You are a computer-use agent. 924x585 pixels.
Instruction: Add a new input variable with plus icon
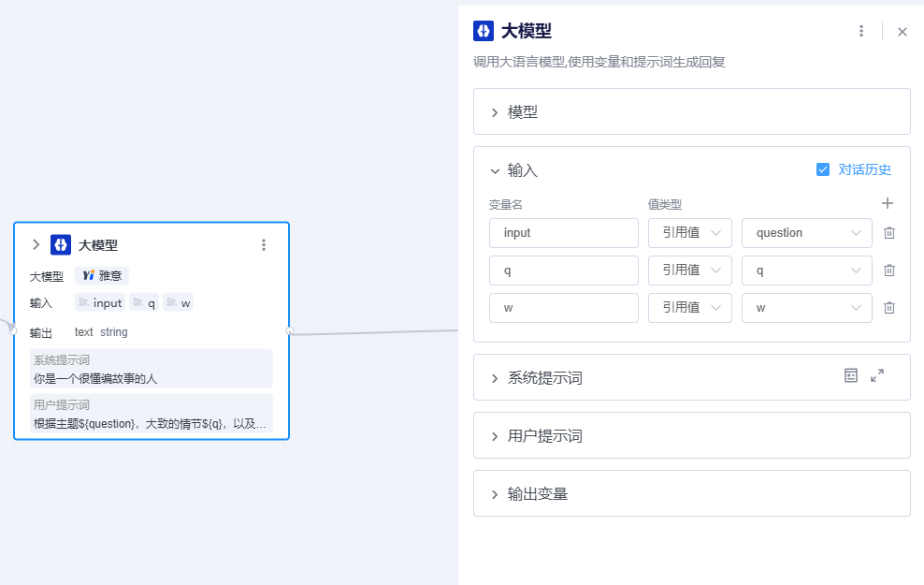[x=887, y=203]
